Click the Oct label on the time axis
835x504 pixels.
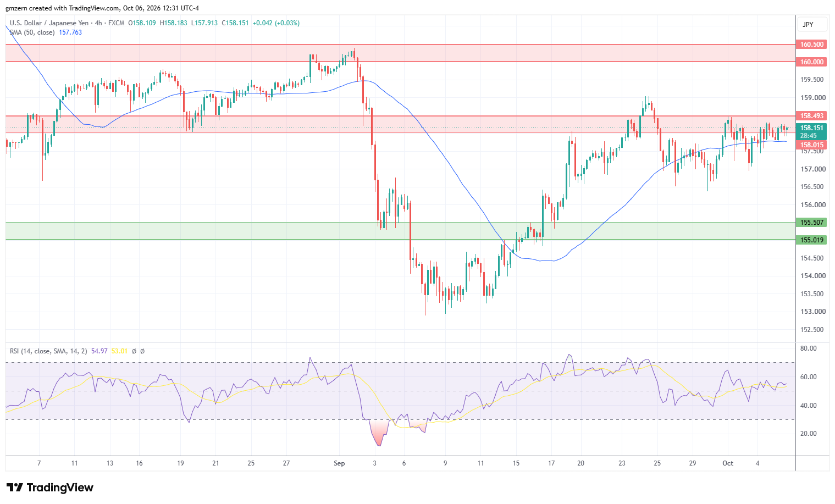[x=728, y=463]
